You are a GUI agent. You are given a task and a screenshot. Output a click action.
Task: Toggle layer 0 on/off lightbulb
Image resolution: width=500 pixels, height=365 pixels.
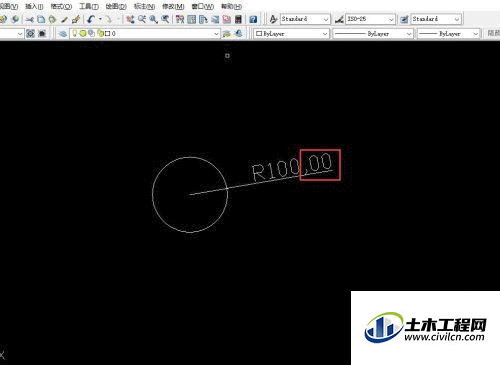(x=75, y=33)
